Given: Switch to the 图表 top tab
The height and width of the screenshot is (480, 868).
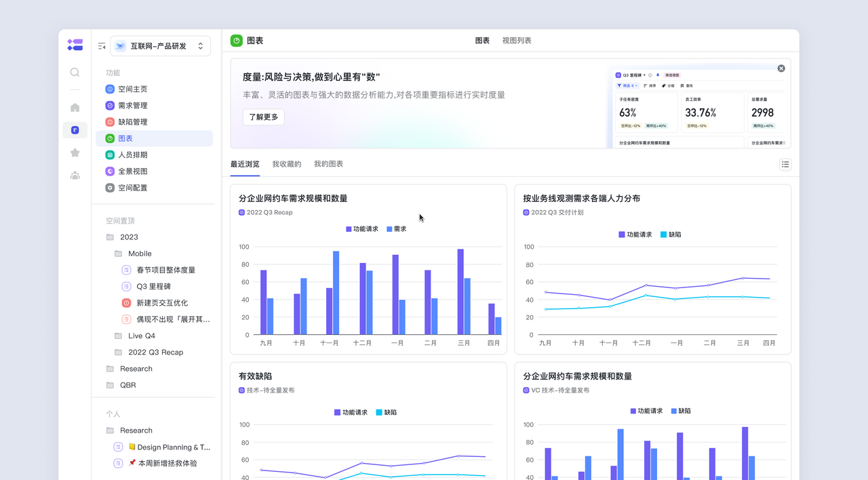Looking at the screenshot, I should (x=482, y=41).
